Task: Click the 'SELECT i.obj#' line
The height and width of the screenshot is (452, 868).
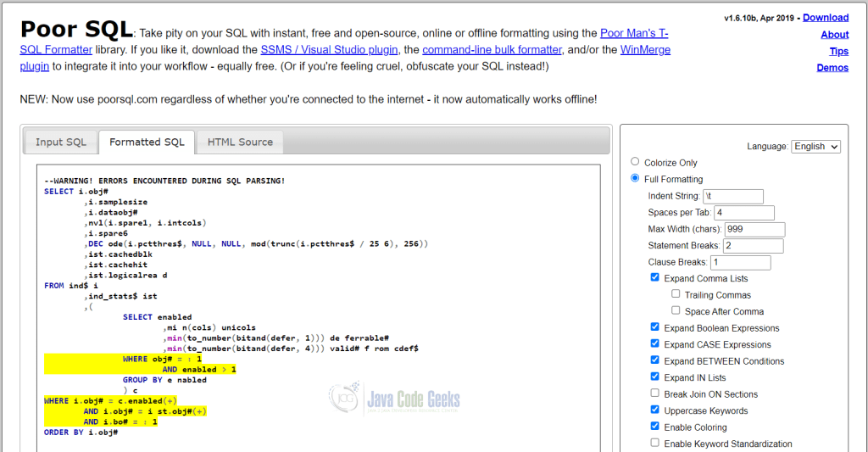Action: pyautogui.click(x=76, y=192)
